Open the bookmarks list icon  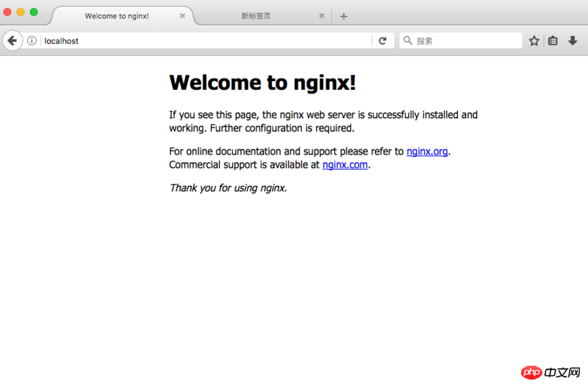pos(553,40)
